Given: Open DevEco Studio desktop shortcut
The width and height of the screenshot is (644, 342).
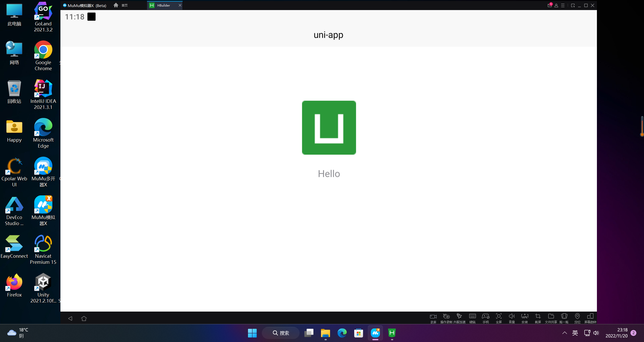Looking at the screenshot, I should point(14,211).
